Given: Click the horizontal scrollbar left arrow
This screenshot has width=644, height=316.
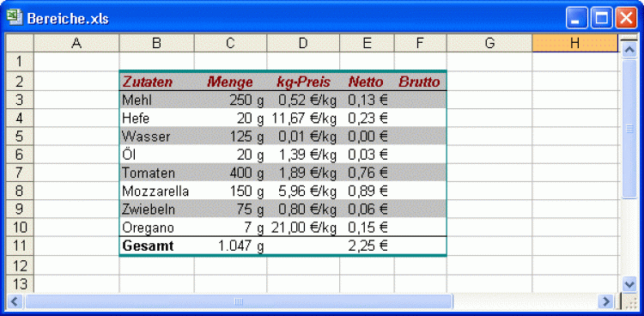Looking at the screenshot, I should click(15, 302).
